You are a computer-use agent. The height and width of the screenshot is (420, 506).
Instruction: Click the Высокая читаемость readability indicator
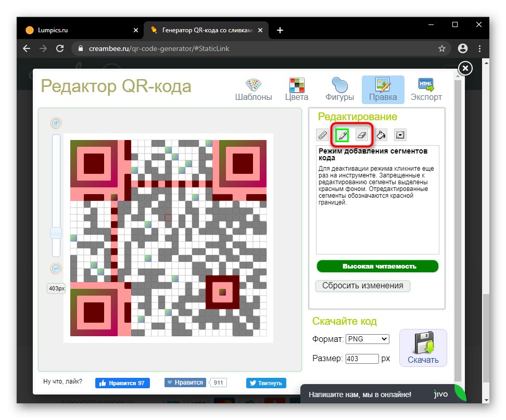pyautogui.click(x=377, y=266)
